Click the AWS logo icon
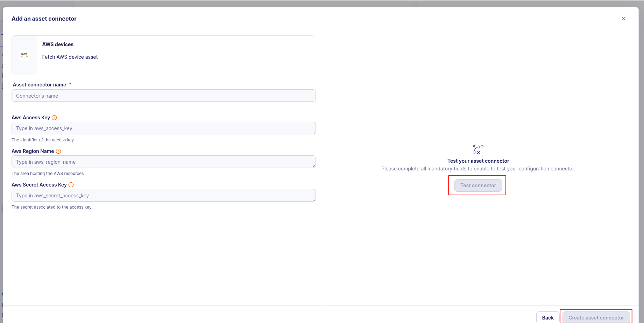Viewport: 644px width, 323px height. point(24,55)
